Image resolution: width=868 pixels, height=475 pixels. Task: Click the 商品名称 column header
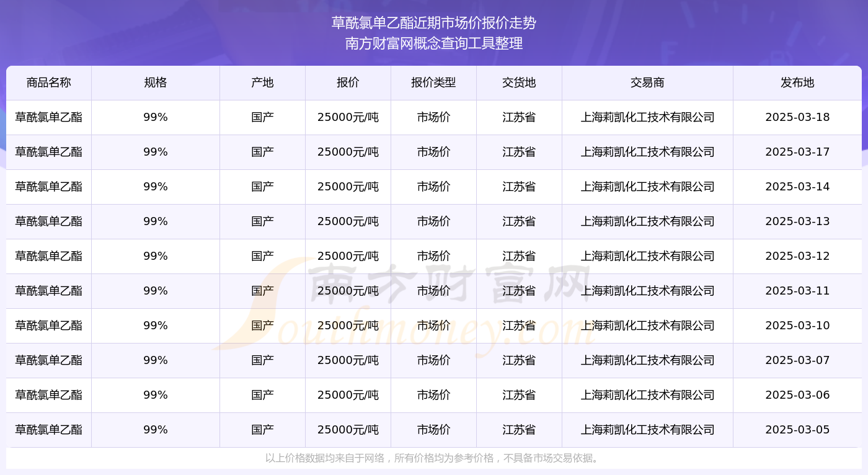(49, 82)
